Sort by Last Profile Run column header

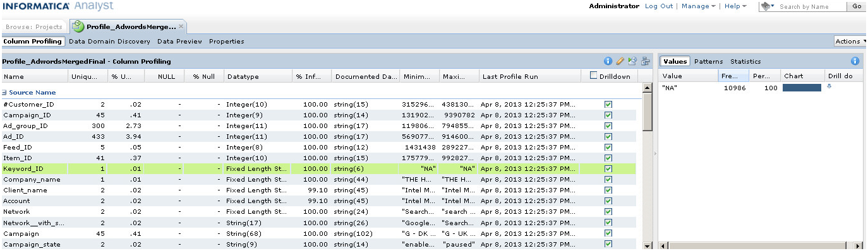coord(530,76)
